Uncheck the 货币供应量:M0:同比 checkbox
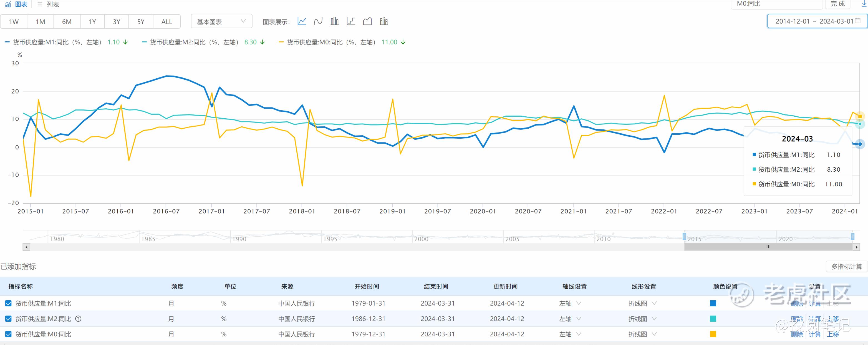The height and width of the screenshot is (345, 868). pyautogui.click(x=8, y=334)
